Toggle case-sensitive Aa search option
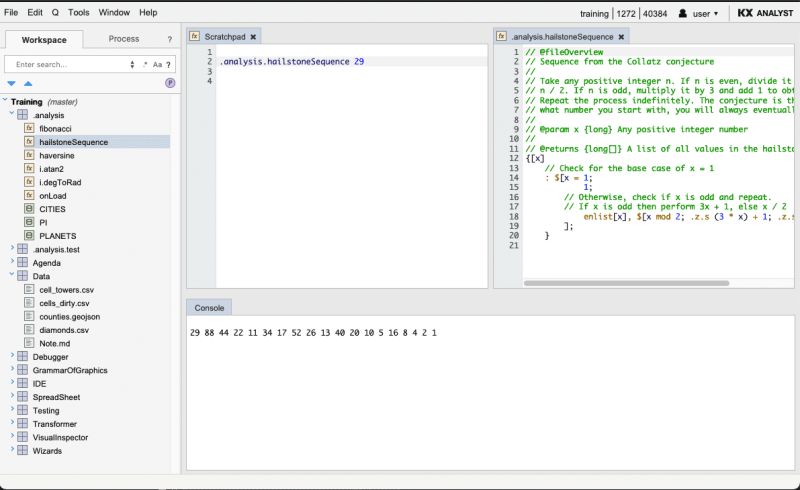This screenshot has width=800, height=490. pos(157,65)
